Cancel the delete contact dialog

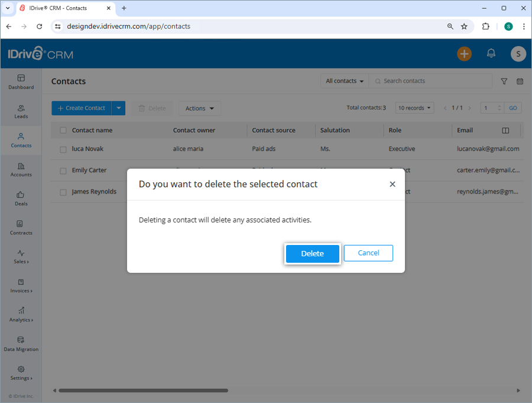click(x=368, y=253)
